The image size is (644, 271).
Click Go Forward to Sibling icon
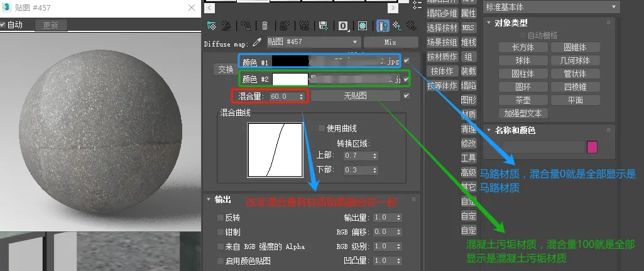[x=411, y=26]
